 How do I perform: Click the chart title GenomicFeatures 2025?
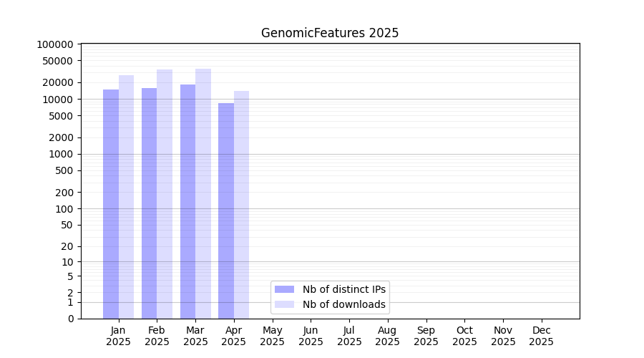pos(329,33)
